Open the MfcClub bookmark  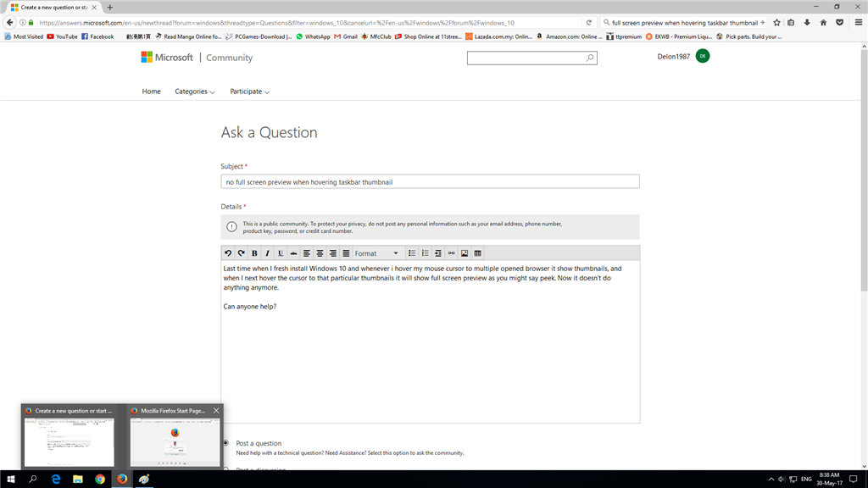tap(376, 36)
